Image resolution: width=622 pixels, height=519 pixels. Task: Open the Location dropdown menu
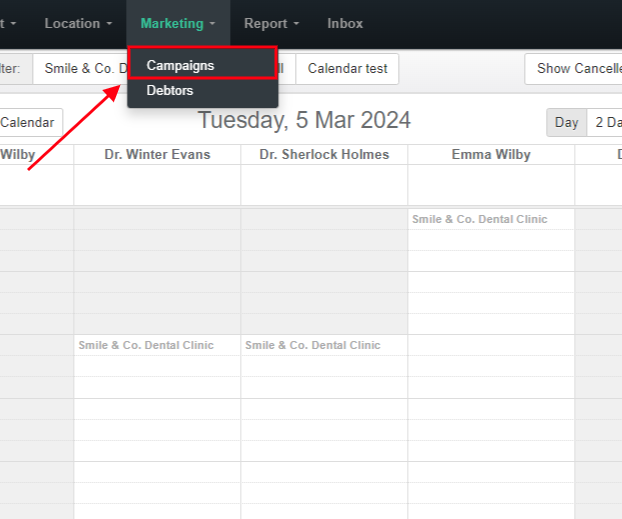pyautogui.click(x=78, y=23)
